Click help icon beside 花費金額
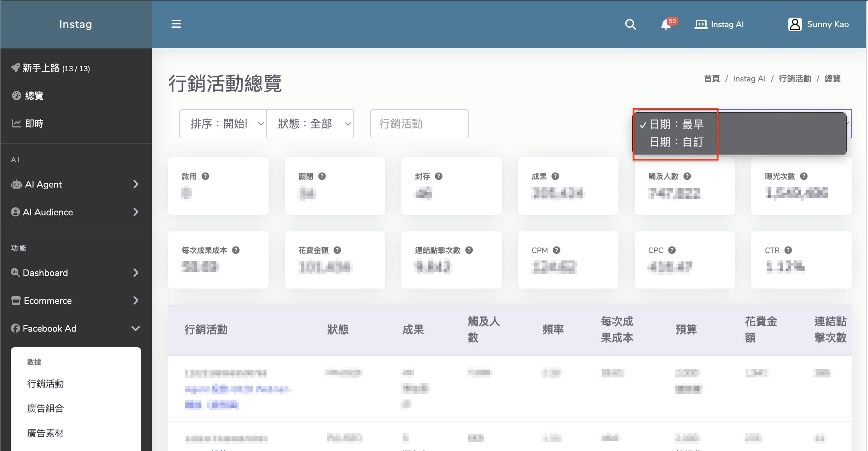 point(337,250)
